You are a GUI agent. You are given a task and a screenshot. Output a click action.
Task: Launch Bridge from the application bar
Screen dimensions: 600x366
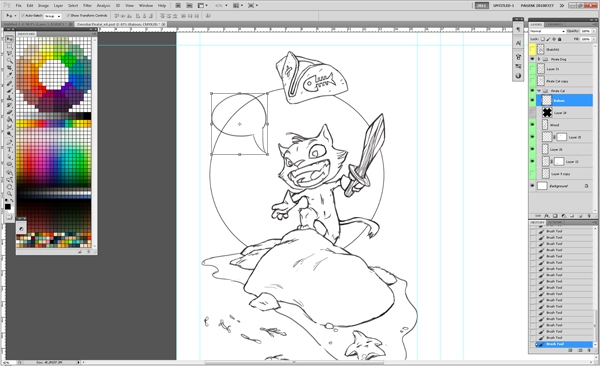[178, 6]
